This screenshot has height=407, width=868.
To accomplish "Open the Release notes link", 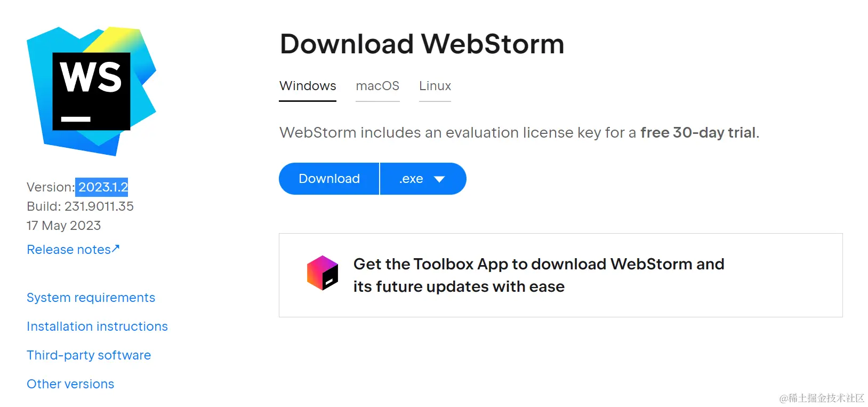I will (68, 249).
